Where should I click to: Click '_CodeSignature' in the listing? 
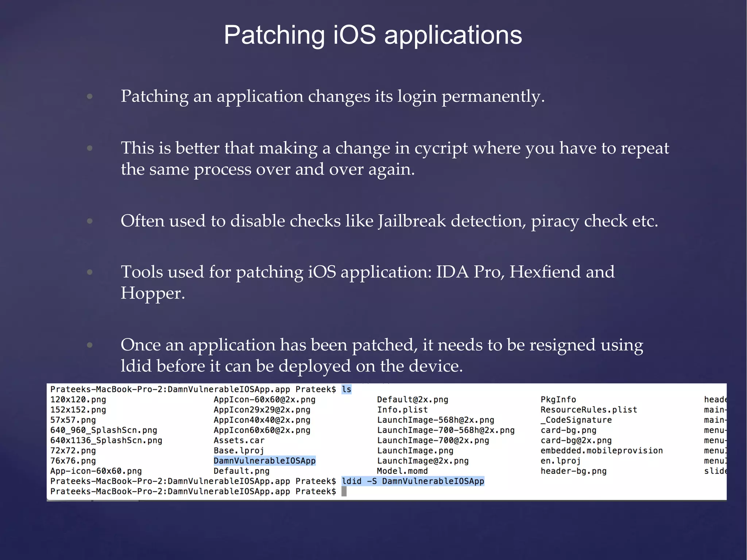pos(576,420)
